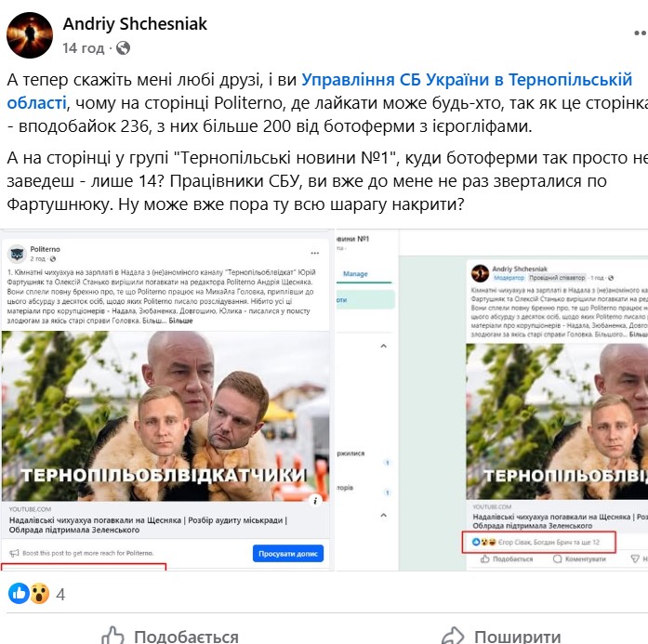Open Управління СБ України в Тернопільській області link

[x=320, y=91]
